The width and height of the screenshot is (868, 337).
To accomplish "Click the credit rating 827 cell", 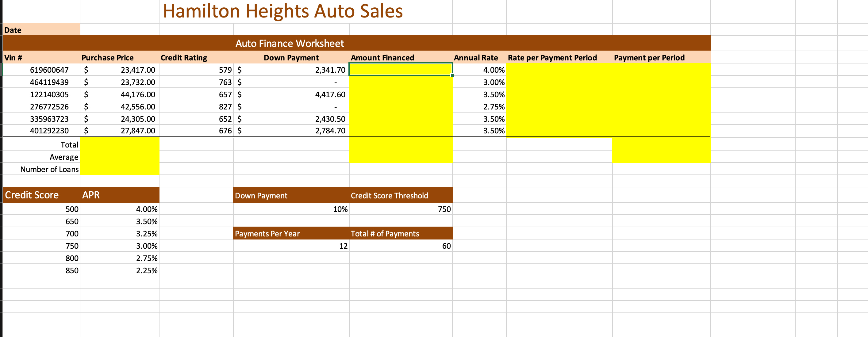I will coord(225,107).
